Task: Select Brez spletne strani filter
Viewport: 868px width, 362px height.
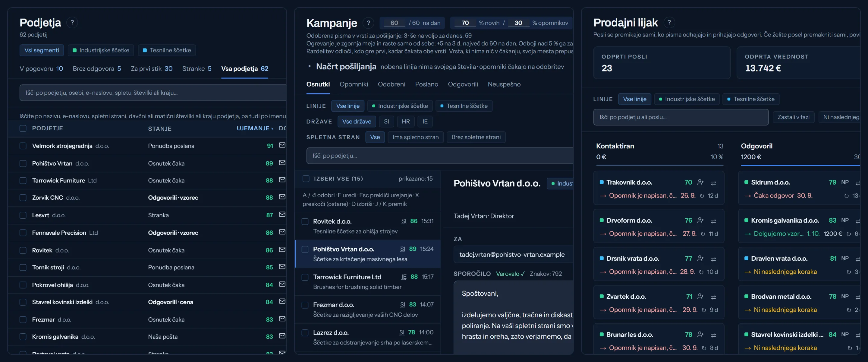Action: pos(476,137)
